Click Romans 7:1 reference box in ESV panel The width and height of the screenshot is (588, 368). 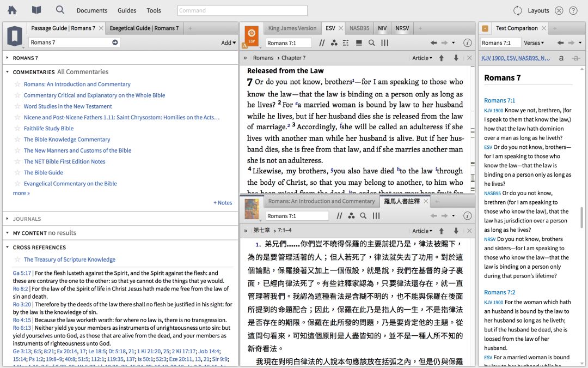(x=289, y=43)
